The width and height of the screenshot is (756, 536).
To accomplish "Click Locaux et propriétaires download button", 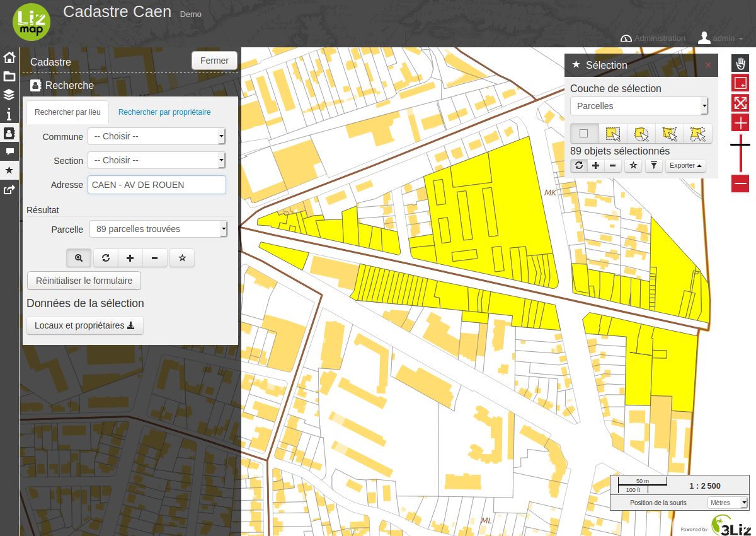I will click(85, 325).
